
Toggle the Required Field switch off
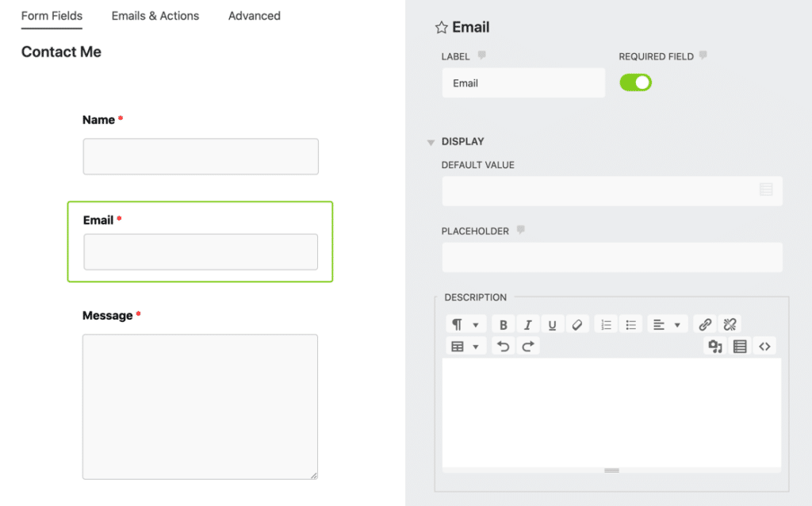[x=635, y=82]
